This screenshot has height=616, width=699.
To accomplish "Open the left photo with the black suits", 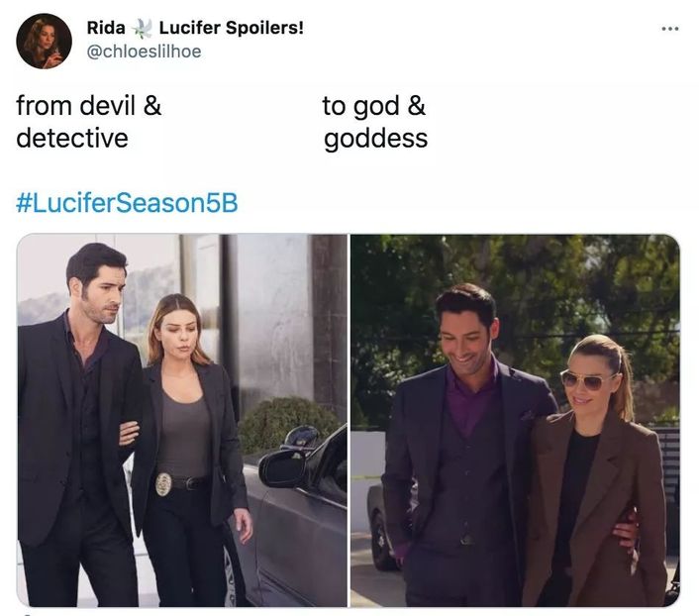I will coord(182,420).
